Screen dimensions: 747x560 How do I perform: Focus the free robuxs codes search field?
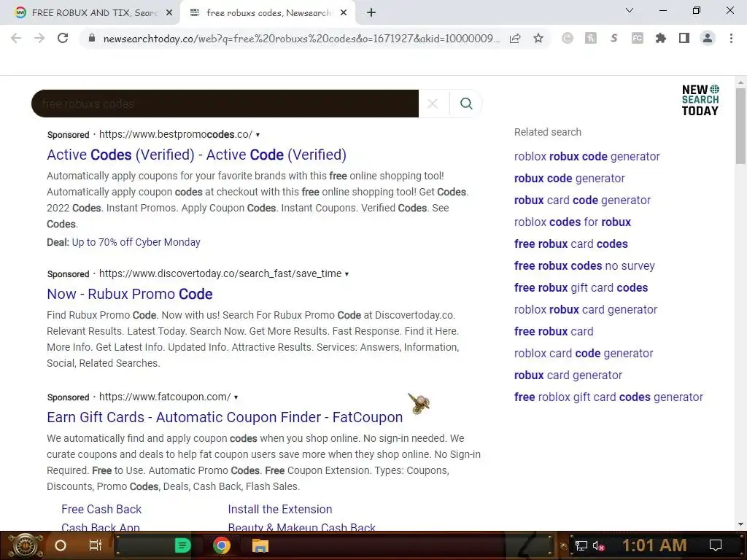[225, 104]
